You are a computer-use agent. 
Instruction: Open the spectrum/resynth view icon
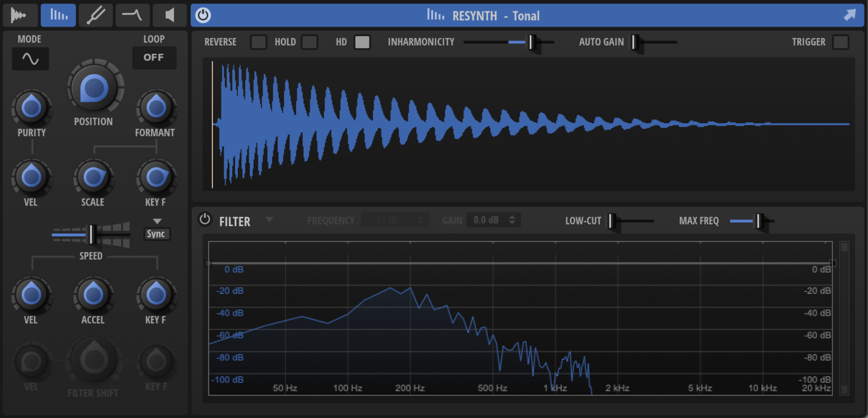pyautogui.click(x=58, y=15)
